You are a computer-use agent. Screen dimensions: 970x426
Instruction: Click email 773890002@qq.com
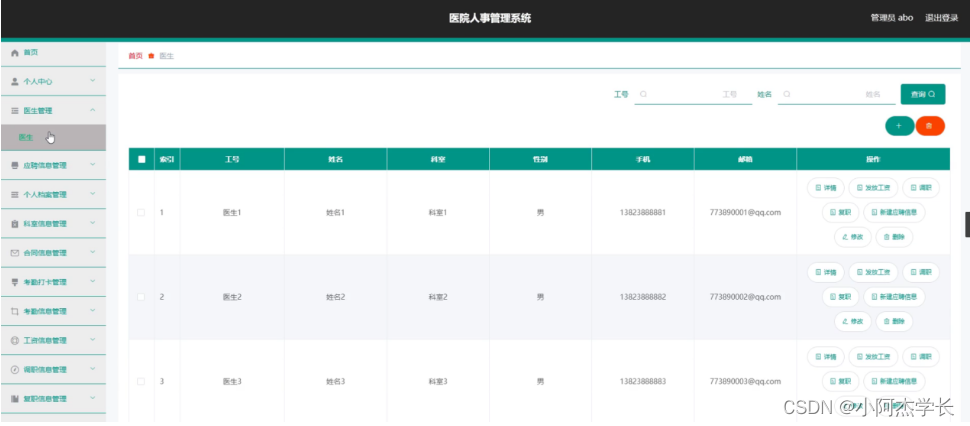point(745,297)
